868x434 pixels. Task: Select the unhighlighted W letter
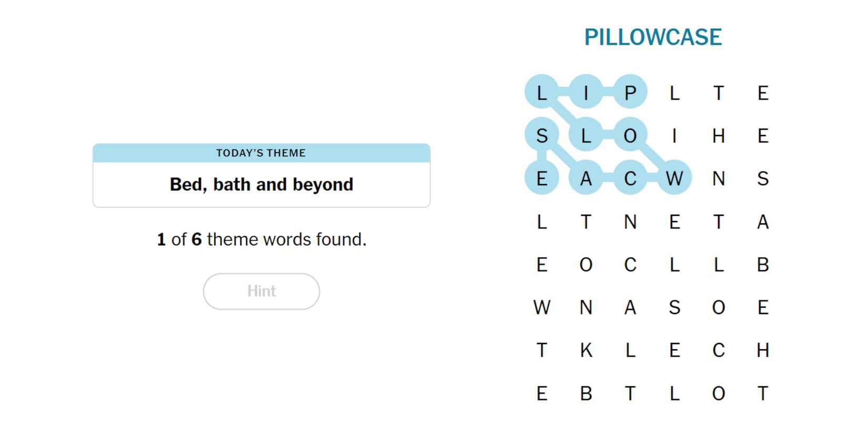(x=541, y=307)
